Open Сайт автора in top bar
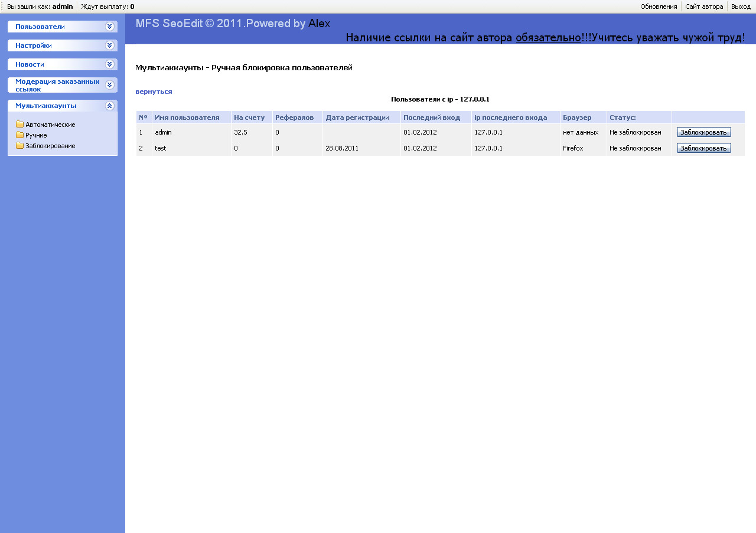756x533 pixels. click(x=704, y=6)
